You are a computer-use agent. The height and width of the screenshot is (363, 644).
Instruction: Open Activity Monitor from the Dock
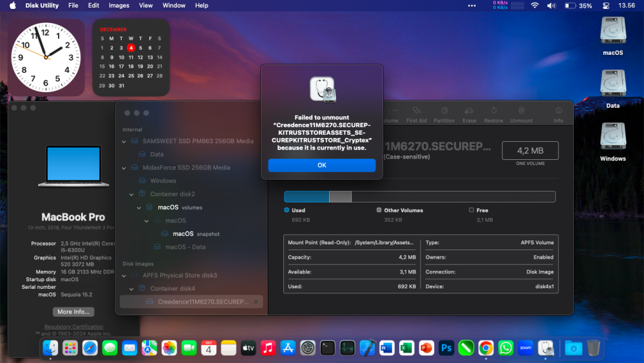coord(347,348)
